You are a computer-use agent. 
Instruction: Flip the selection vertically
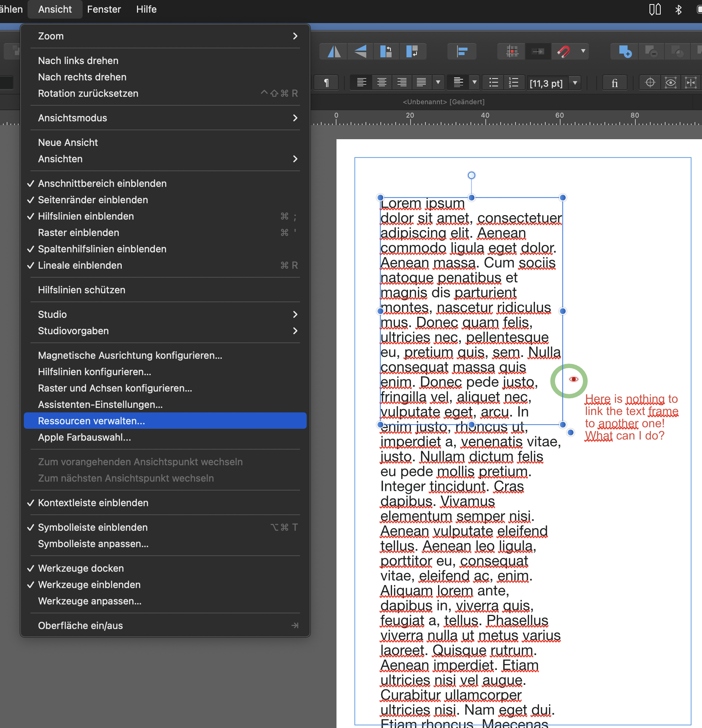tap(360, 51)
